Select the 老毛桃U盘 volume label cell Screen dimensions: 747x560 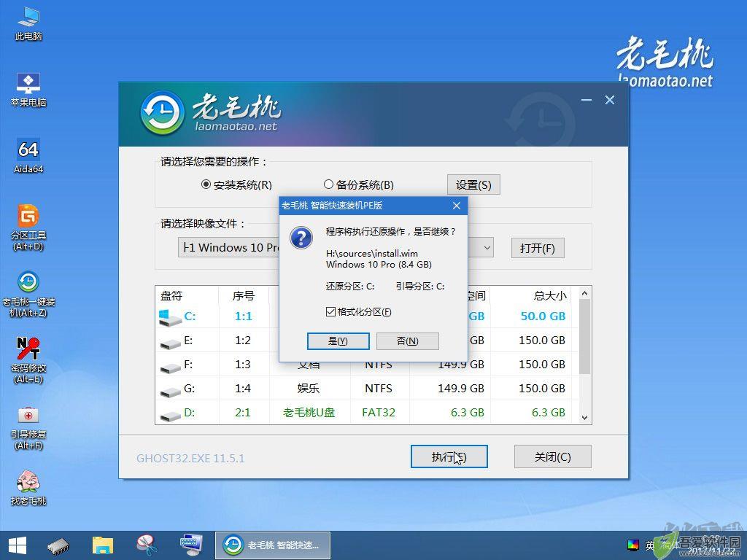[x=309, y=413]
